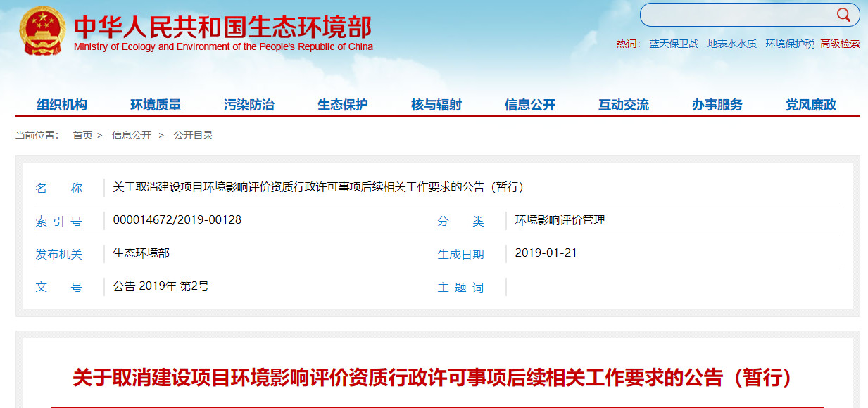Click the magnifier search icon
This screenshot has width=868, height=408.
[843, 15]
